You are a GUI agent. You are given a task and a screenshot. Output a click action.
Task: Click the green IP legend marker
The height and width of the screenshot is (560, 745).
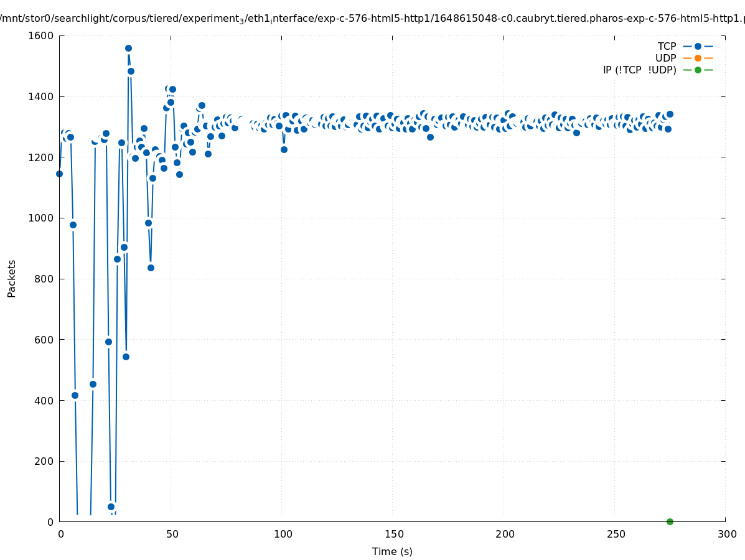(x=698, y=70)
